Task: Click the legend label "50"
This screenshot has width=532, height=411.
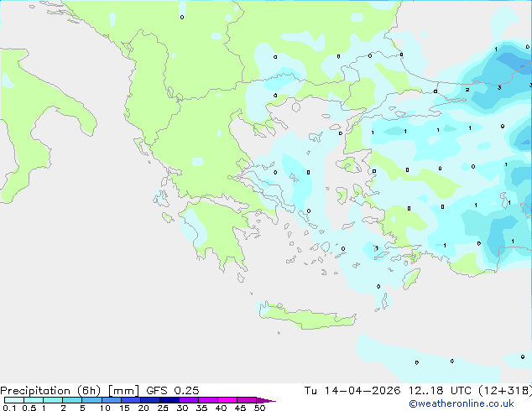Action: 260,408
